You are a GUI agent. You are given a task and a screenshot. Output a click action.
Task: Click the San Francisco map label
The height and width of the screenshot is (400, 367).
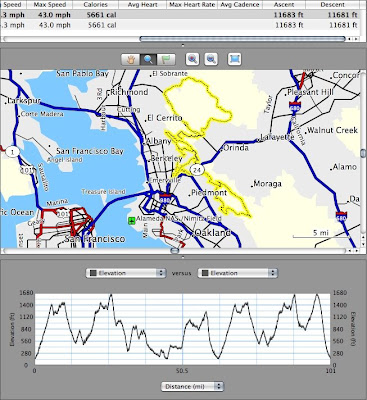[x=95, y=239]
